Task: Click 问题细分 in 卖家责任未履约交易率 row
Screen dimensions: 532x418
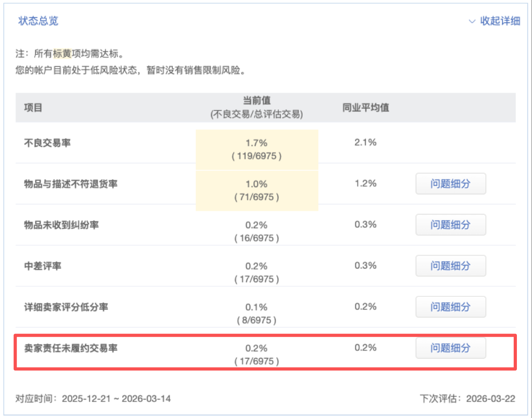Action: [x=451, y=348]
